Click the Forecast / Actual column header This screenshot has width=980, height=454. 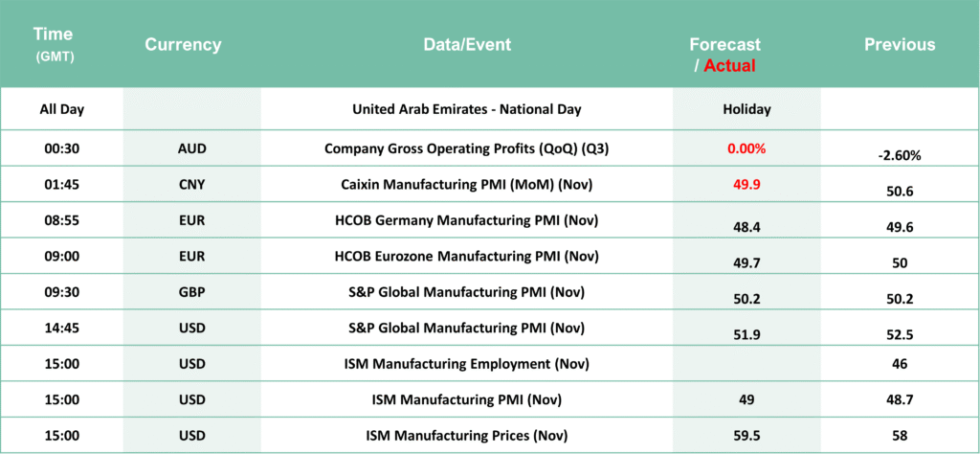coord(724,55)
